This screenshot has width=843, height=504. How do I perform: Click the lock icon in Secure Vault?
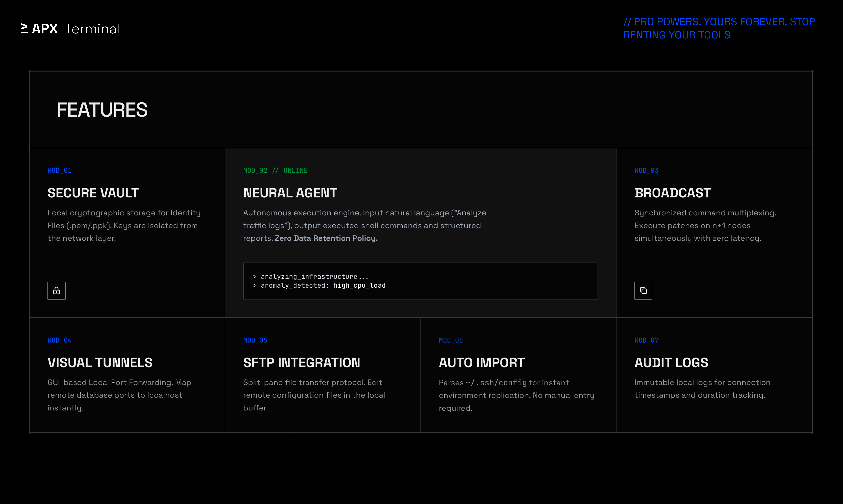click(x=56, y=290)
